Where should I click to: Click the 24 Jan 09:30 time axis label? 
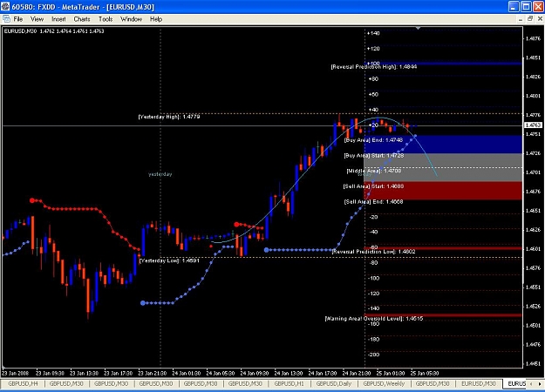pos(255,373)
